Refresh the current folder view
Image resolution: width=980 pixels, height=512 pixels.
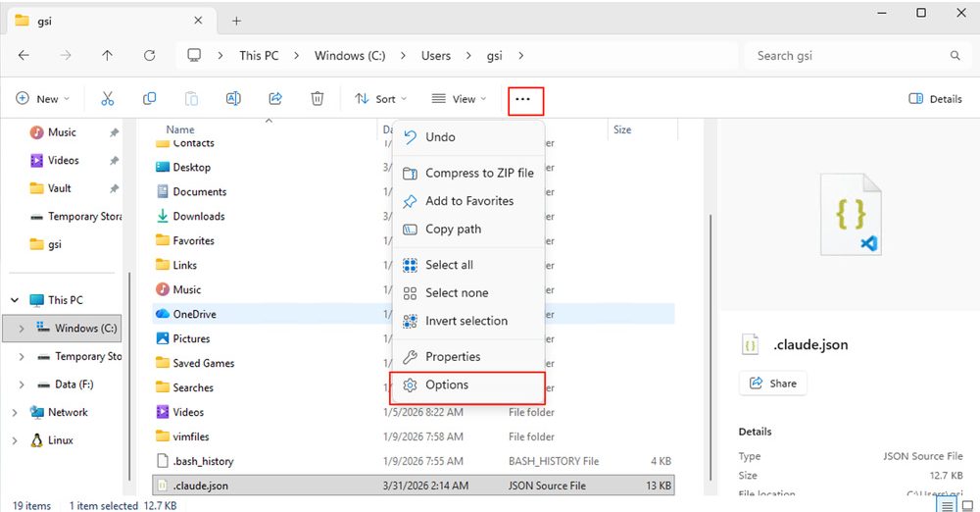[149, 56]
